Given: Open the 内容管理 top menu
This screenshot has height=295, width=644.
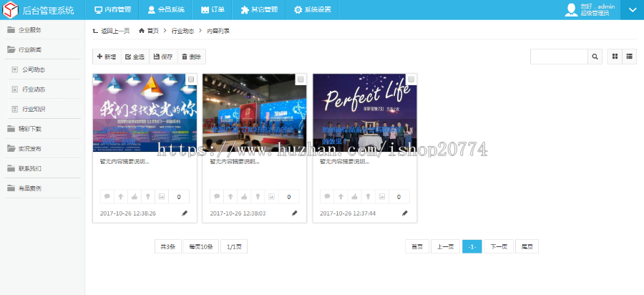Looking at the screenshot, I should [113, 10].
